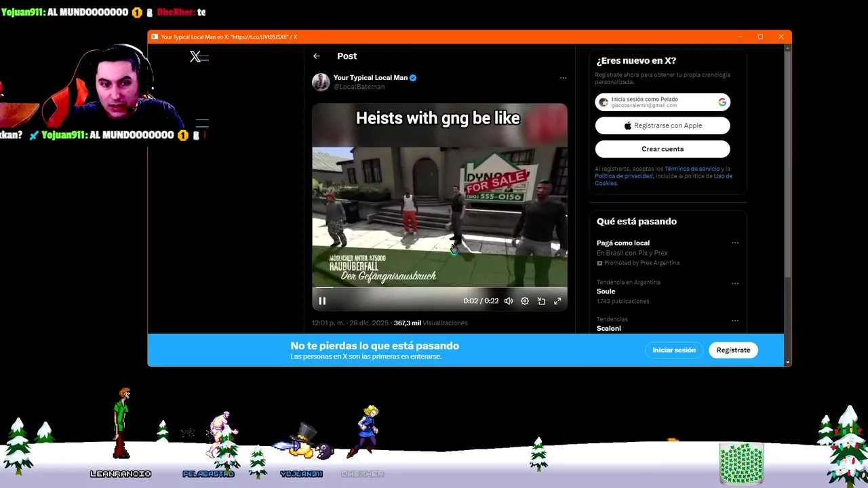Minimize the X browser window
Screen dimensions: 868x488
(x=741, y=37)
